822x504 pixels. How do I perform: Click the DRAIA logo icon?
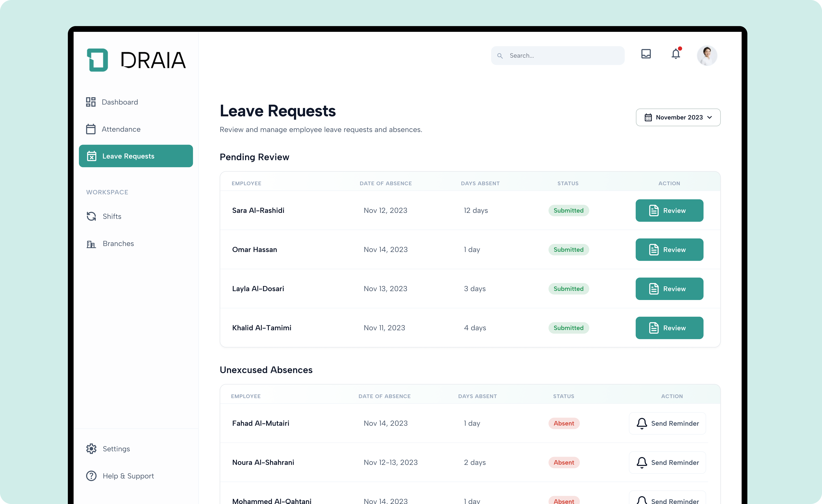point(97,60)
